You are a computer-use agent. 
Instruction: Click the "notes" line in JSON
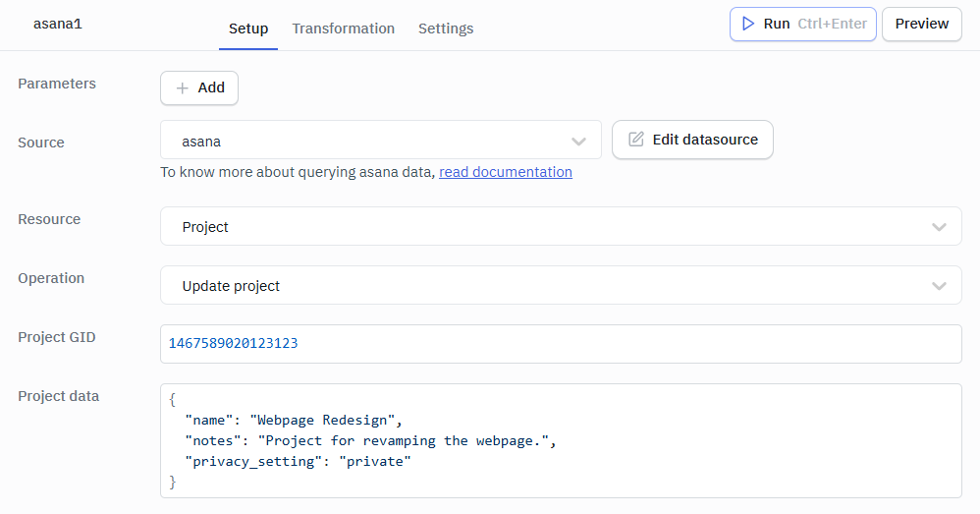[370, 441]
